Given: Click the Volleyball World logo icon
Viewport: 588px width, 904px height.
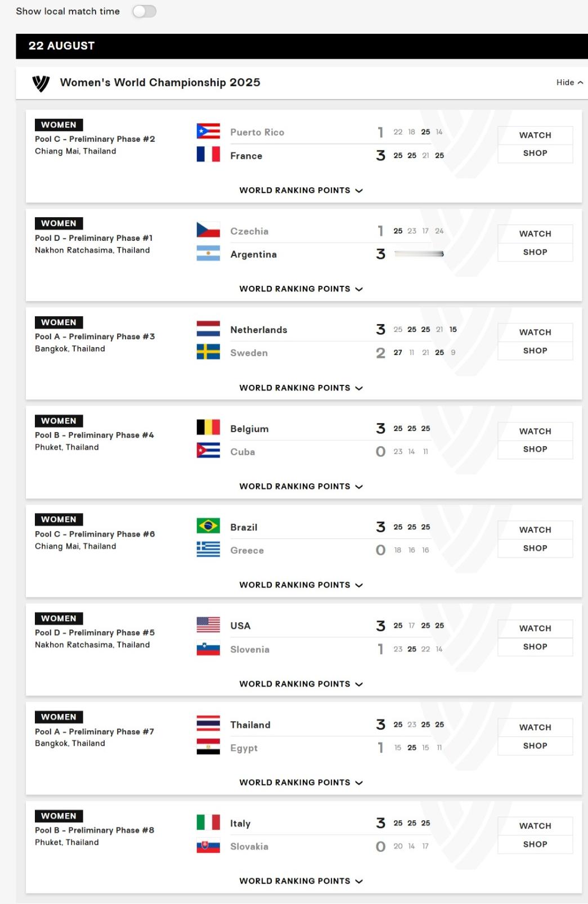Looking at the screenshot, I should point(41,83).
